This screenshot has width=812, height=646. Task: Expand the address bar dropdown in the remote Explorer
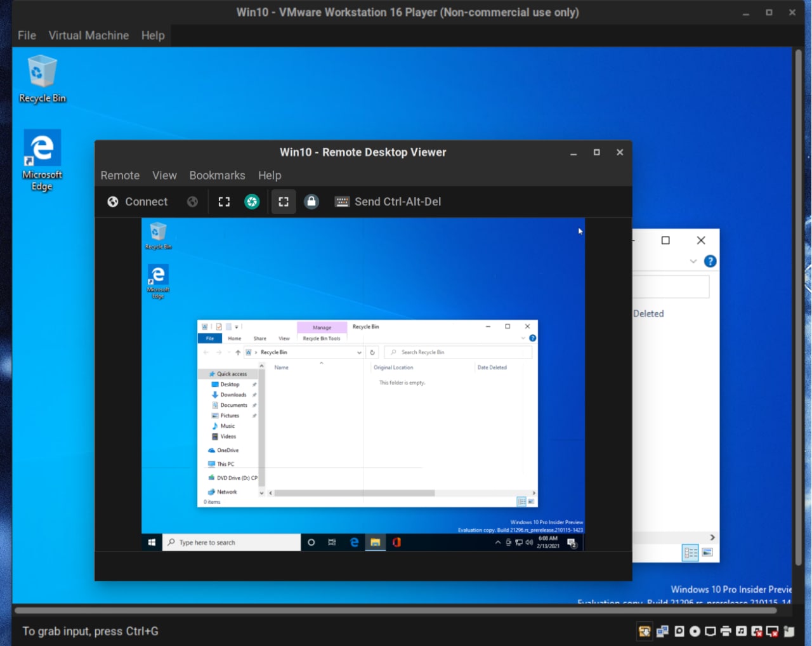(359, 352)
